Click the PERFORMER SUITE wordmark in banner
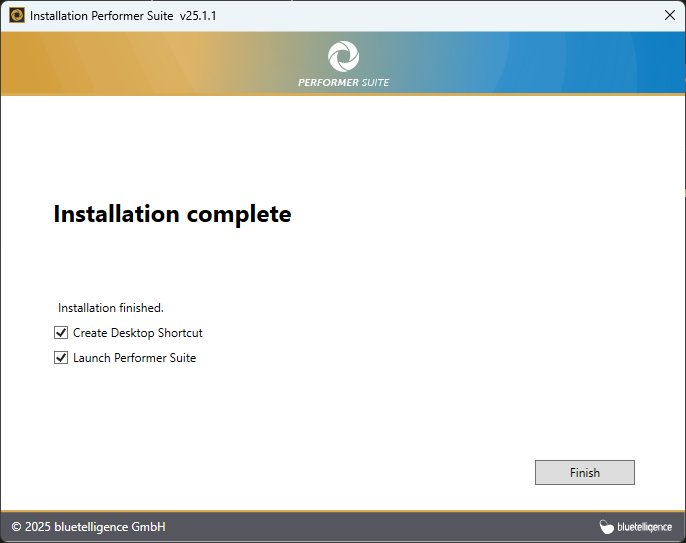This screenshot has width=686, height=543. click(x=343, y=82)
